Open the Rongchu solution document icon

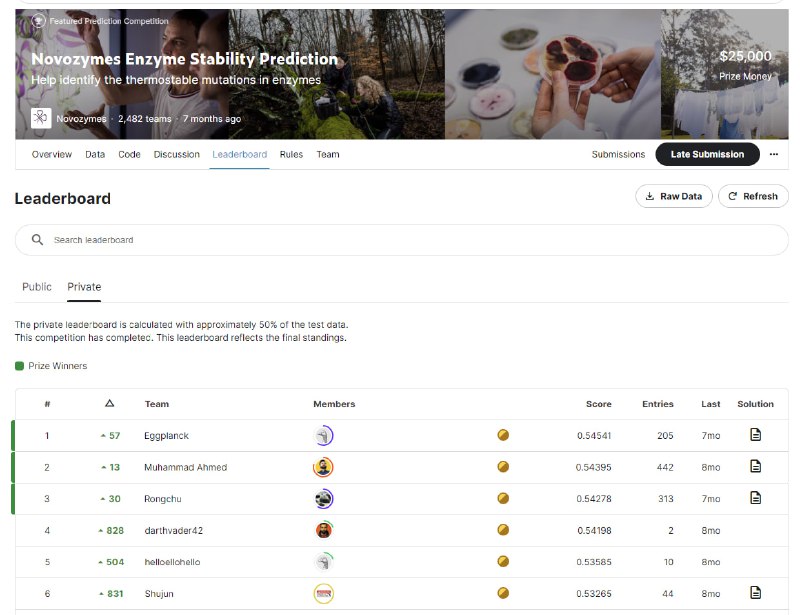pos(756,498)
